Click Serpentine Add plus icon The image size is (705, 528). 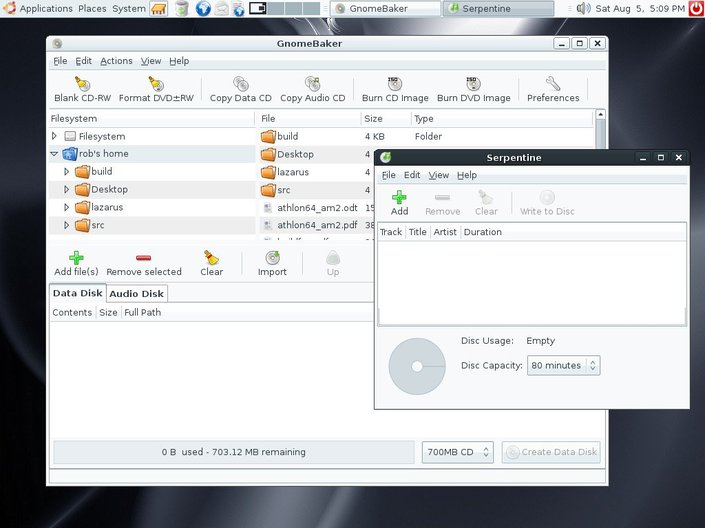point(399,197)
